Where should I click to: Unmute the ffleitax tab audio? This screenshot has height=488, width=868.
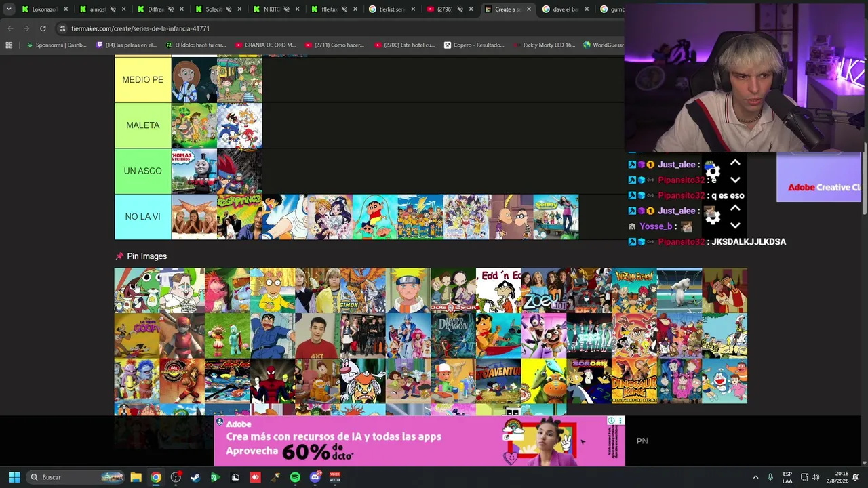pyautogui.click(x=344, y=9)
